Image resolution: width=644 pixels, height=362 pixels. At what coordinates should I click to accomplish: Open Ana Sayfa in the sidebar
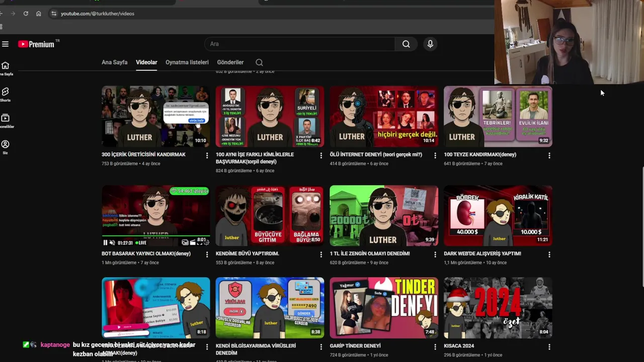click(x=6, y=69)
